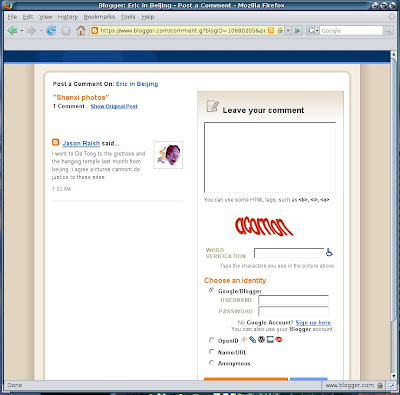Click the www.blogger.com status bar text

(x=350, y=385)
